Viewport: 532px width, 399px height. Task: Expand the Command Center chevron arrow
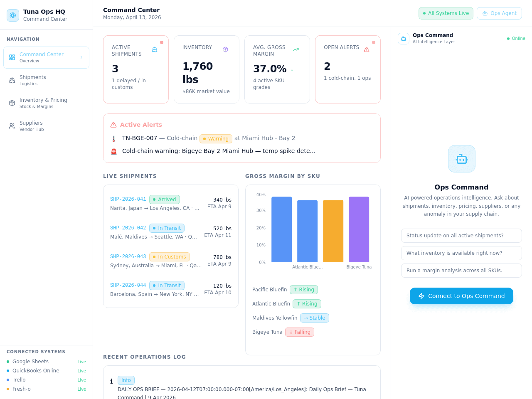coord(81,57)
